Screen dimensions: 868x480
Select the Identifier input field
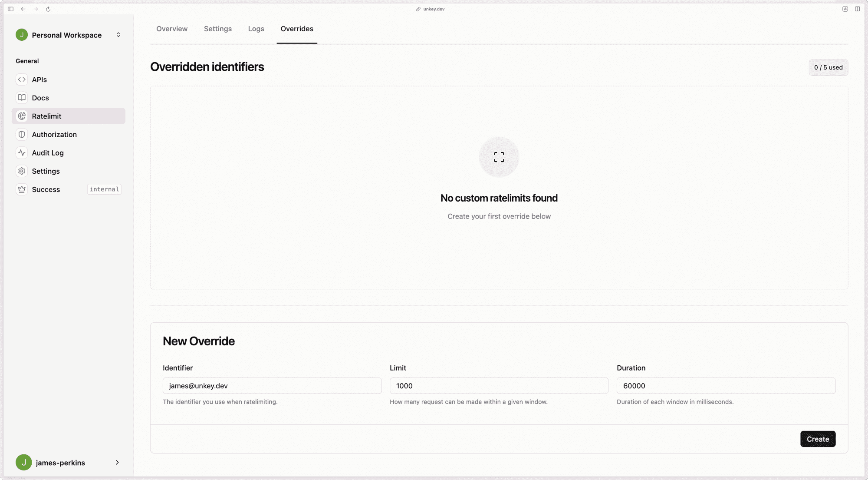(x=272, y=385)
